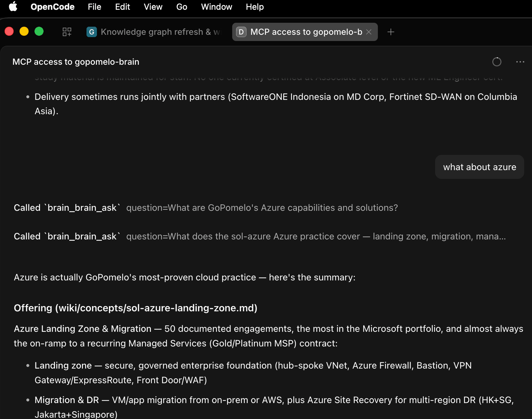532x419 pixels.
Task: Click the Delivery sometimes runs jointly bullet
Action: 276,104
